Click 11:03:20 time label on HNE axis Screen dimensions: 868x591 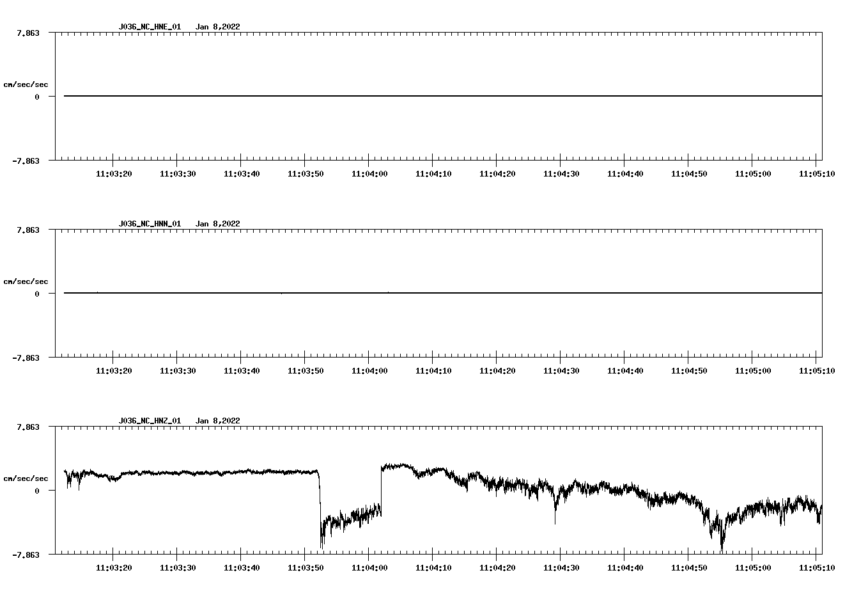[114, 173]
